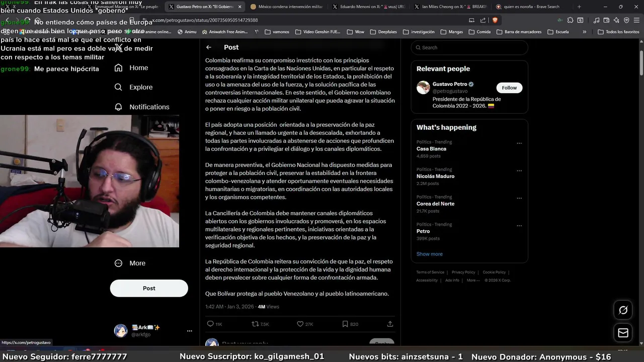Open the Wow bookmark folder
The width and height of the screenshot is (644, 362).
point(355,32)
